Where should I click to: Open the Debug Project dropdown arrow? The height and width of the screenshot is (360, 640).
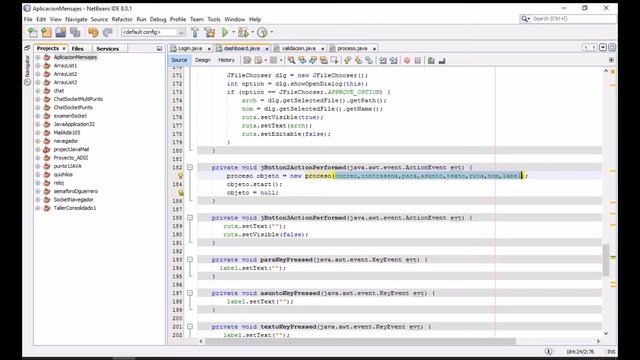(x=252, y=32)
